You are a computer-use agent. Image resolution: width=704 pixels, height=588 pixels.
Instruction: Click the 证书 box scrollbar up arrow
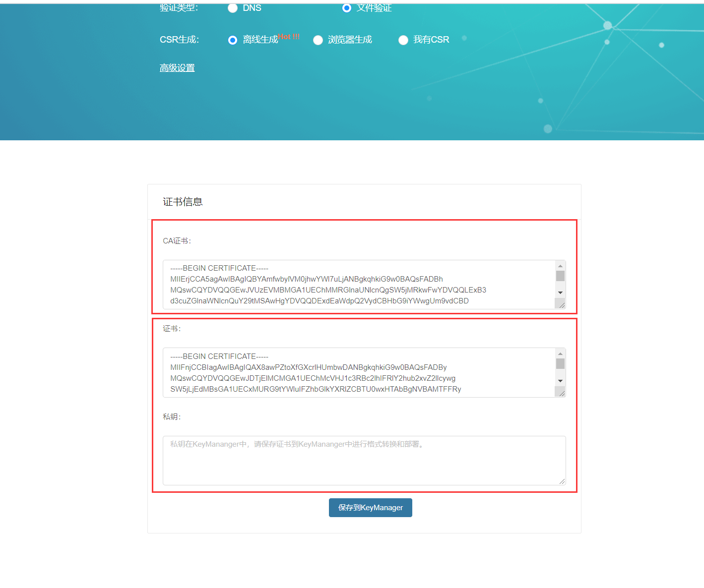click(x=560, y=353)
